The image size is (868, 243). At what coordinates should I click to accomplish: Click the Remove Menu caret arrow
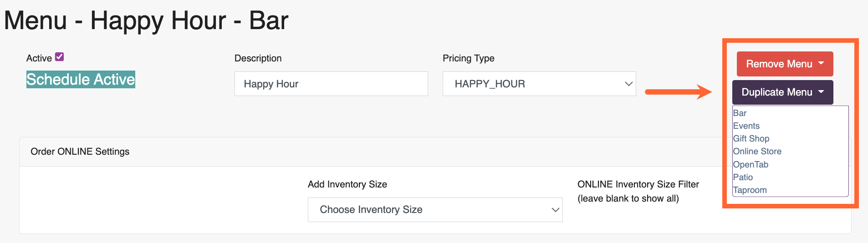[x=821, y=63]
